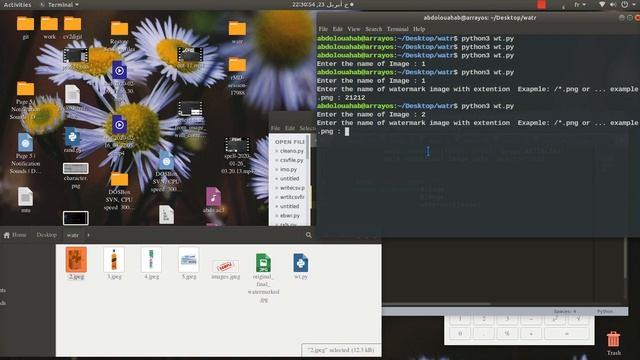The height and width of the screenshot is (360, 640).
Task: Open the fr keyboard layout dropdown
Action: (x=580, y=4)
